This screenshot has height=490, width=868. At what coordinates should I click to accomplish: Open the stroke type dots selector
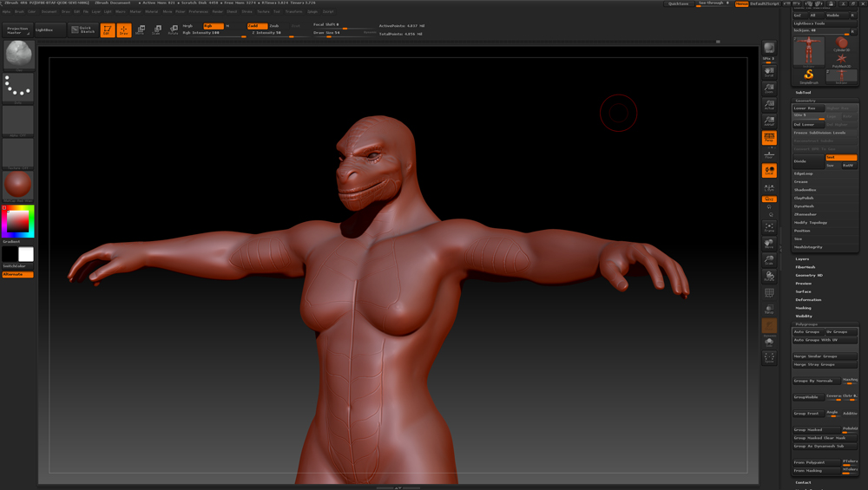click(x=18, y=88)
